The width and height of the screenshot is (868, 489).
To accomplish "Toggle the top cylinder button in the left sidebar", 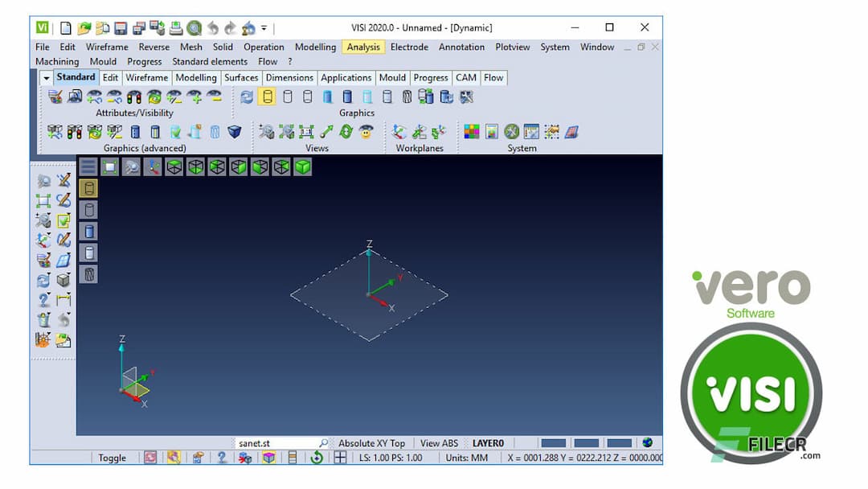I will tap(88, 187).
